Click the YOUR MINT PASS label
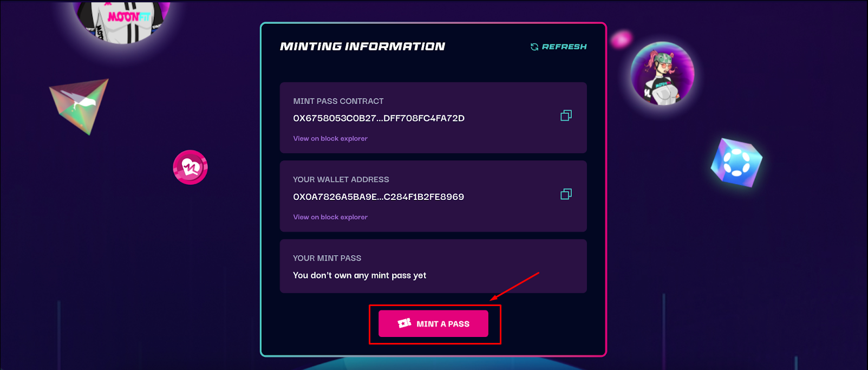The image size is (868, 370). [327, 258]
